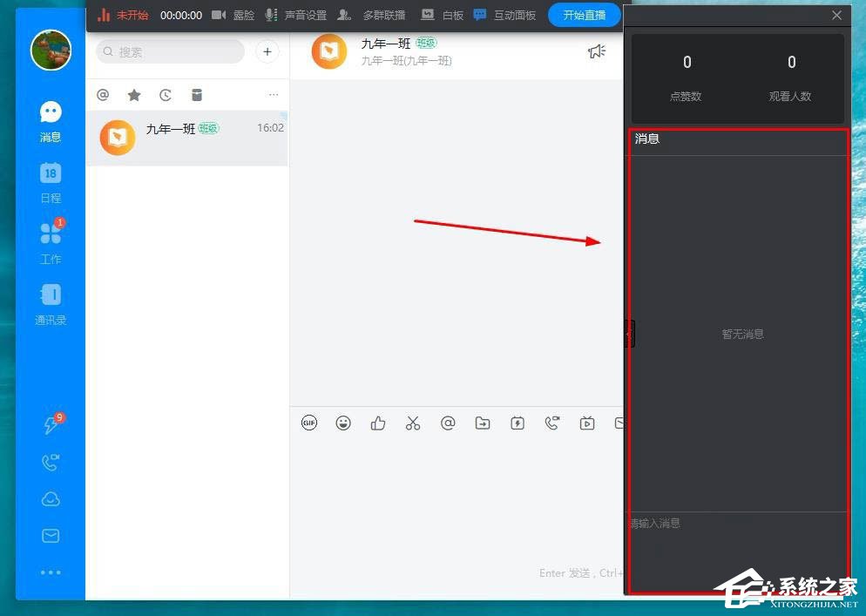
Task: Toggle the @ mentions filter
Action: coord(103,95)
